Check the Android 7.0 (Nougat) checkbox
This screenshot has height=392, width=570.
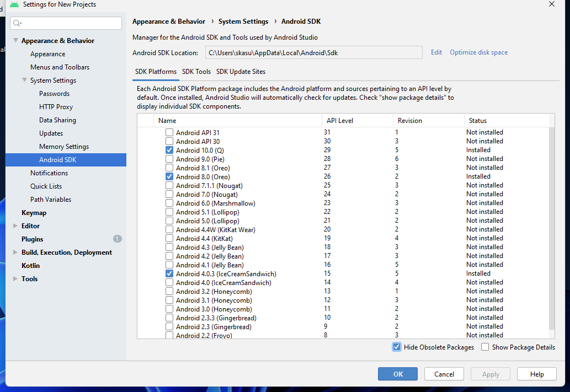pyautogui.click(x=169, y=194)
